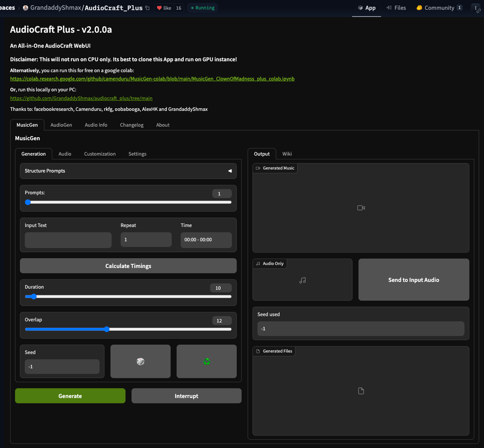The width and height of the screenshot is (484, 448).
Task: Click the green recycle reuse-seed button
Action: click(207, 361)
